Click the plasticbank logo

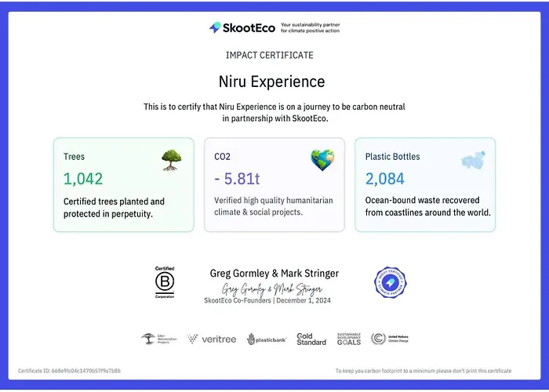point(267,339)
